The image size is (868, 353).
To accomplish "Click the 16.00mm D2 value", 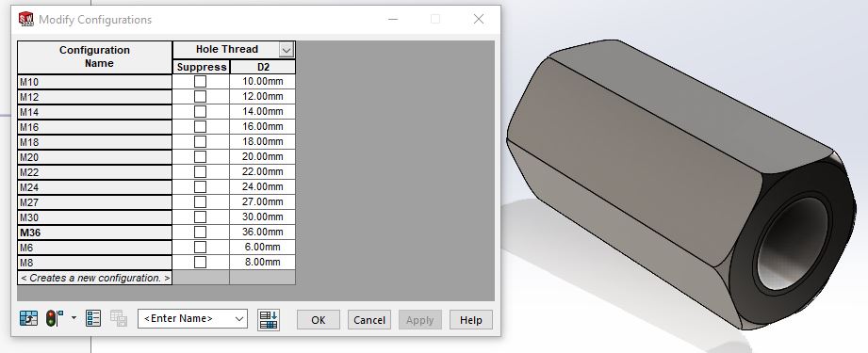I will tap(262, 126).
